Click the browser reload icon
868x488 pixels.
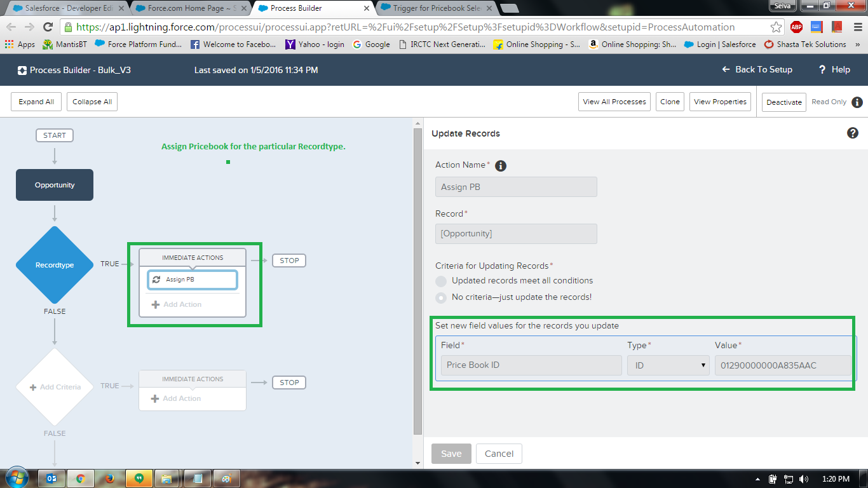click(48, 27)
